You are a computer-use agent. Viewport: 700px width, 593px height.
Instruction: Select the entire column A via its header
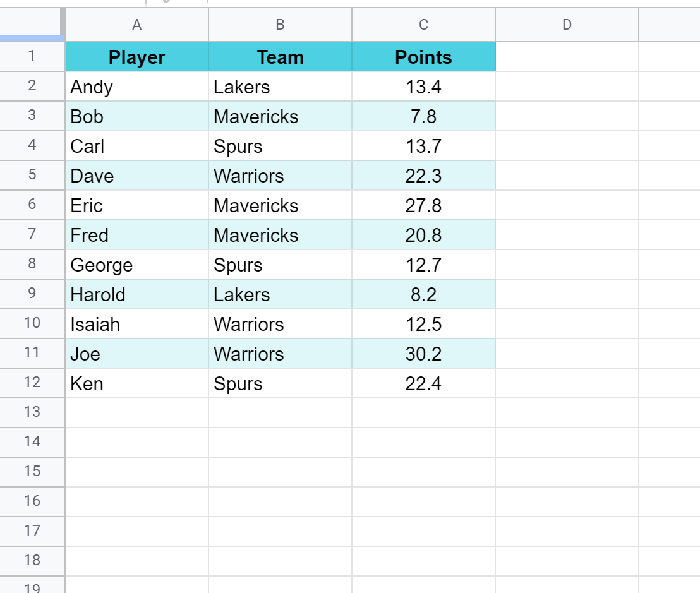click(x=136, y=25)
